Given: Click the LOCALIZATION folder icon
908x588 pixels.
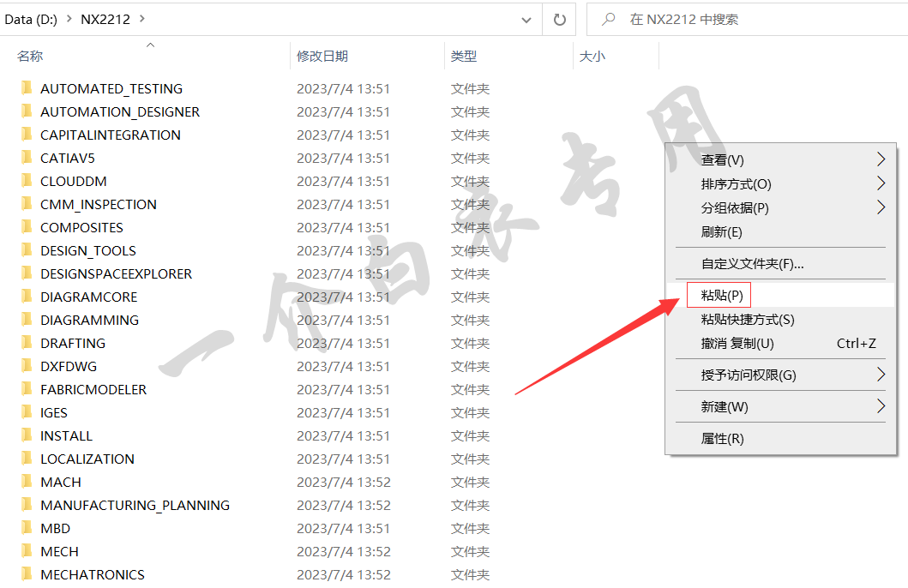Looking at the screenshot, I should click(26, 459).
